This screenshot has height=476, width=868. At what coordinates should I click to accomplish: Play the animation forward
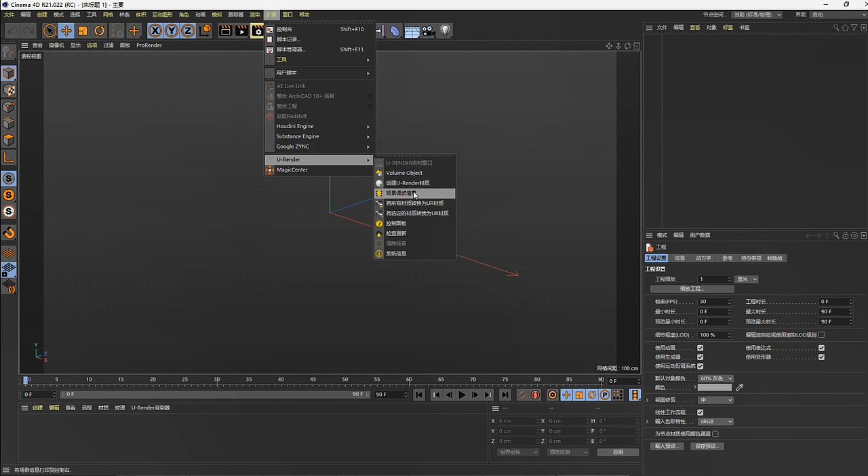(x=462, y=395)
